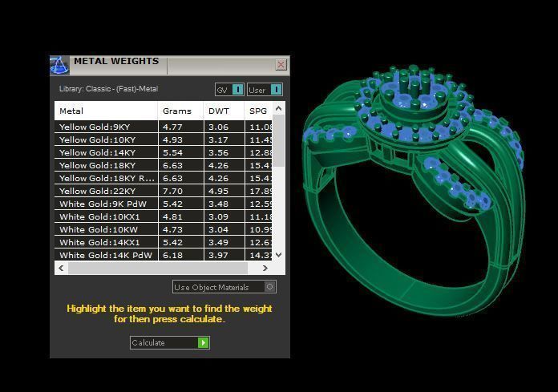Click the 3.56 DWT value

click(218, 152)
